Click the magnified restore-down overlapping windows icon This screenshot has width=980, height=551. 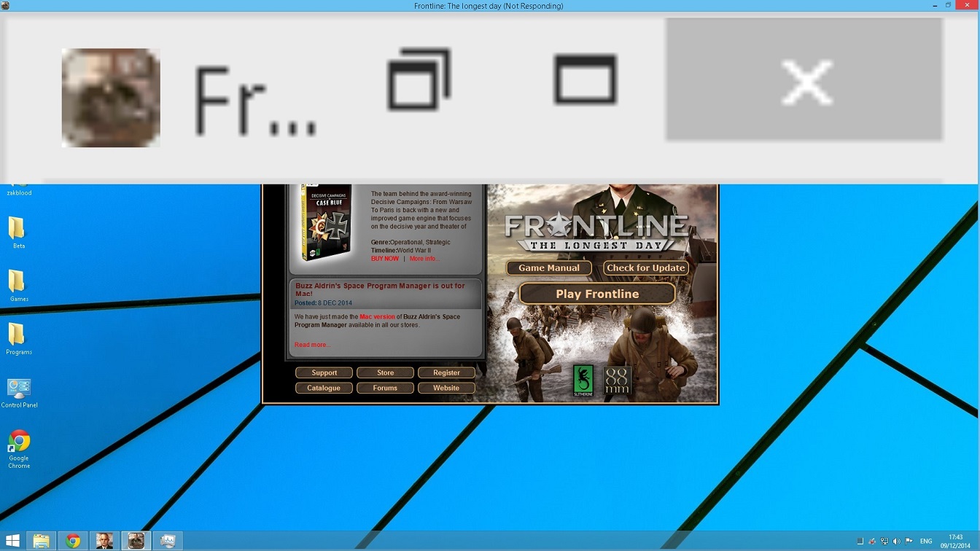pos(419,79)
